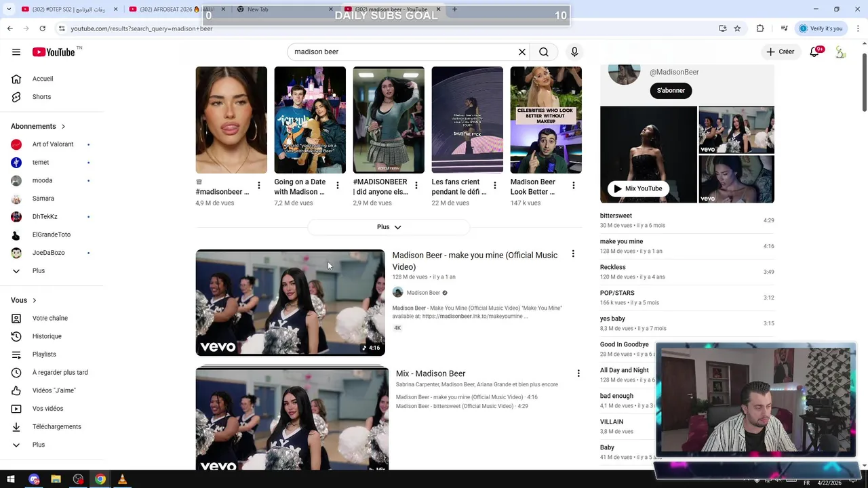Open the notifications bell
The image size is (868, 488).
click(815, 52)
